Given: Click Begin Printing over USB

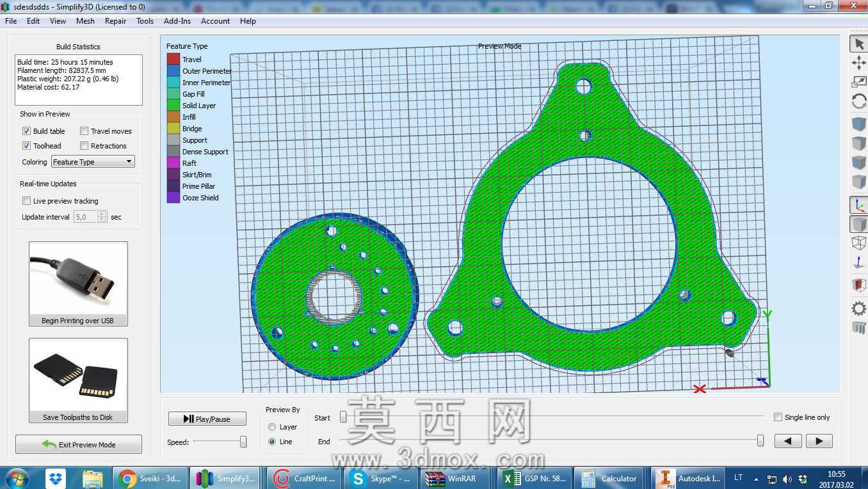Looking at the screenshot, I should (x=78, y=284).
